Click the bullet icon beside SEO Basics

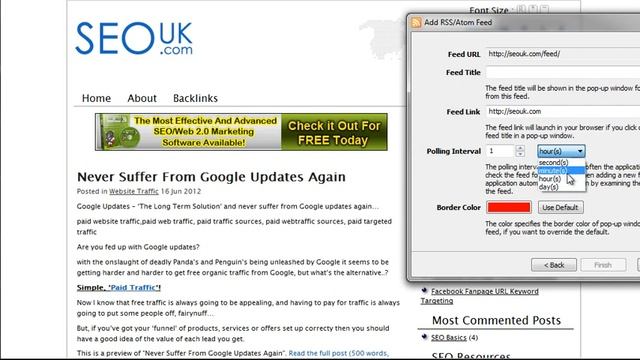tap(424, 337)
